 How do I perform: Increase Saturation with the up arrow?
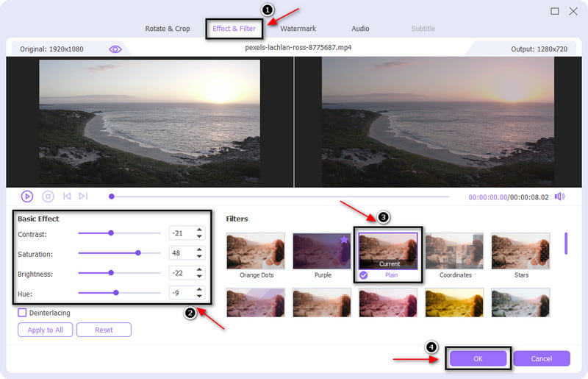point(199,249)
